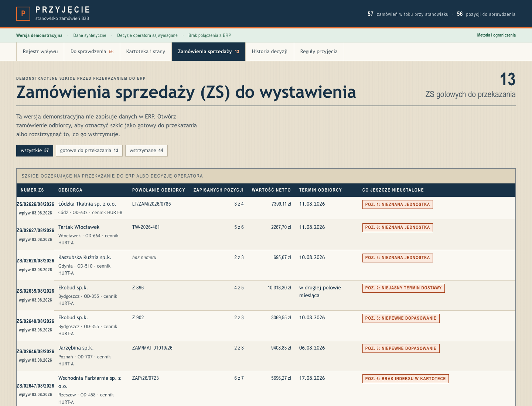
Task: Open order ZS/02635/08/2026
Action: tap(35, 291)
